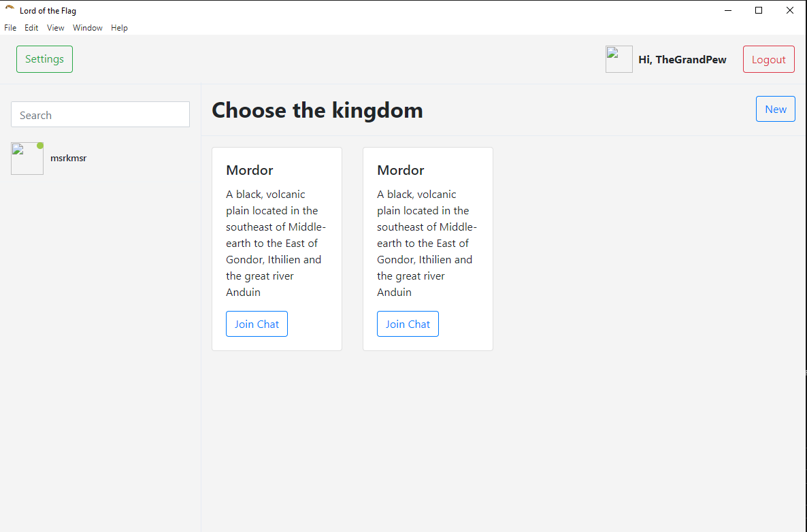The height and width of the screenshot is (532, 807).
Task: Close the Lord of the Flag window
Action: pyautogui.click(x=789, y=10)
